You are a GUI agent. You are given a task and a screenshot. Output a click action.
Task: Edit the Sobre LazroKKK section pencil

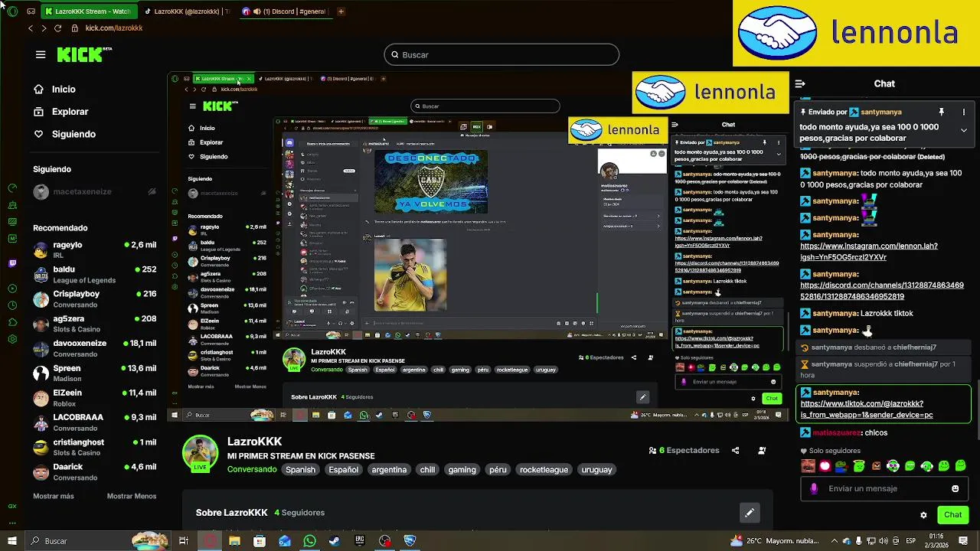coord(750,513)
